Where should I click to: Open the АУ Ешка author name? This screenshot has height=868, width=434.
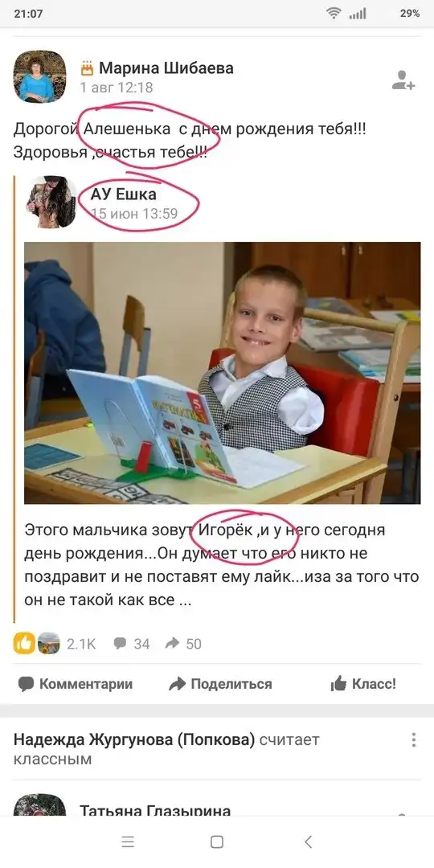[x=124, y=194]
